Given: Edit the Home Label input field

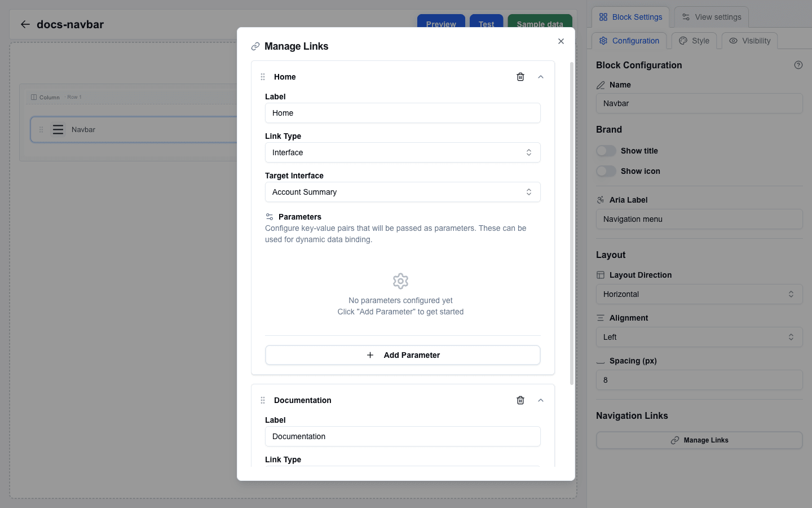Looking at the screenshot, I should click(x=403, y=113).
